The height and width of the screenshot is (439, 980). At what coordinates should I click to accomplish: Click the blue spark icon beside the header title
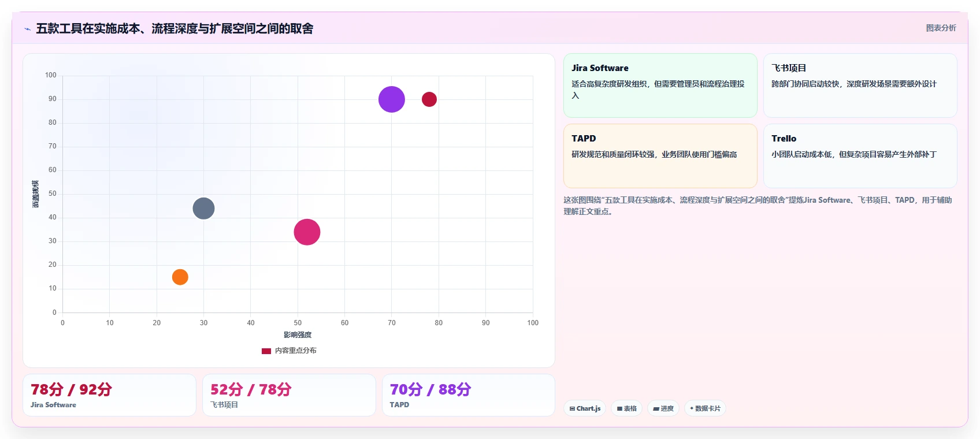pyautogui.click(x=27, y=29)
